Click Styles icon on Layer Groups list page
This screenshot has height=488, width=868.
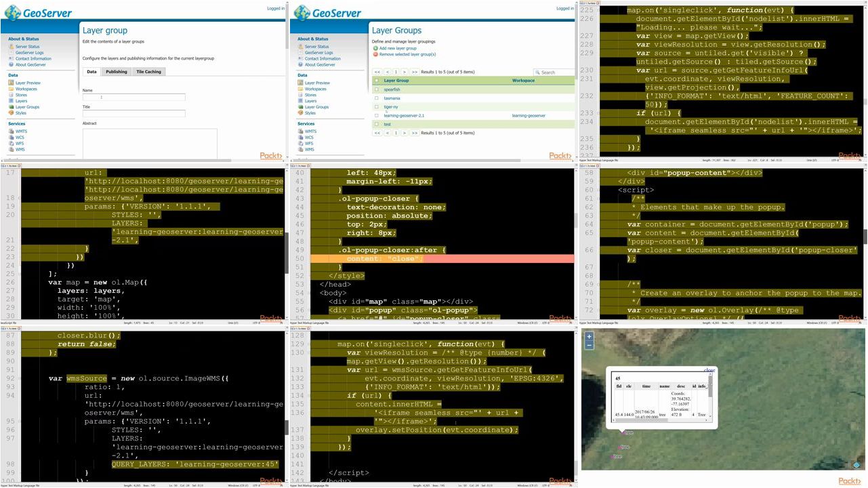tap(300, 113)
